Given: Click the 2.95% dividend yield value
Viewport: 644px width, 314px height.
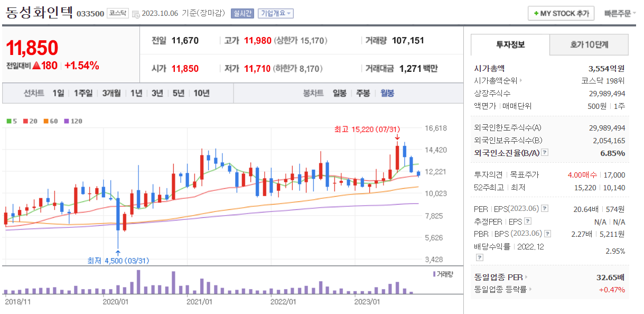Looking at the screenshot, I should coord(615,251).
